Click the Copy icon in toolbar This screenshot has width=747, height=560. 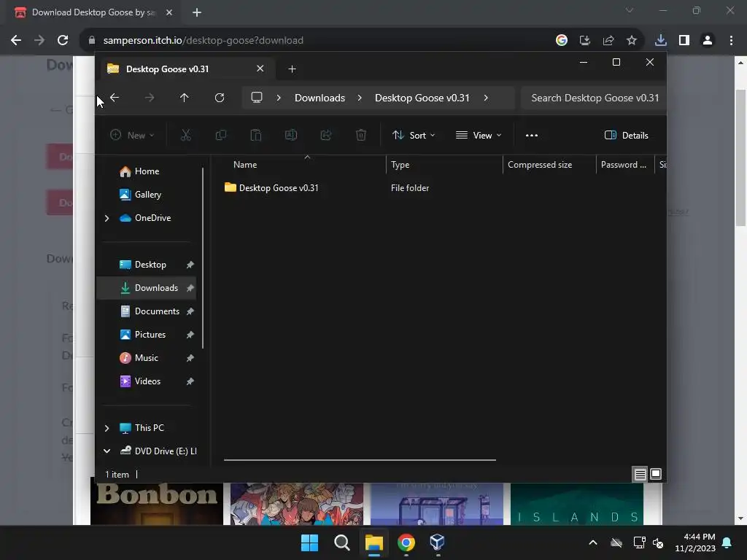point(220,135)
